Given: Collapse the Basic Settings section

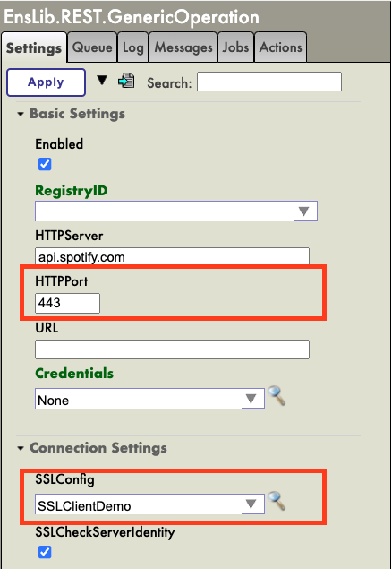Looking at the screenshot, I should [x=71, y=114].
